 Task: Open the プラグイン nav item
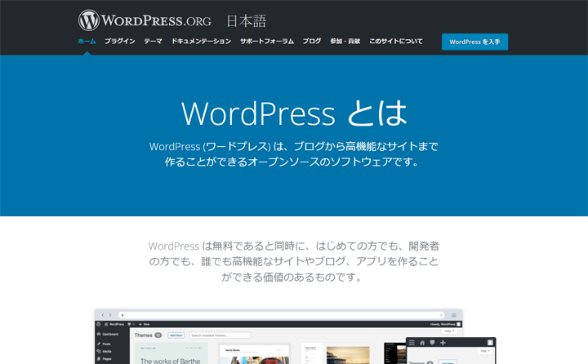(119, 42)
